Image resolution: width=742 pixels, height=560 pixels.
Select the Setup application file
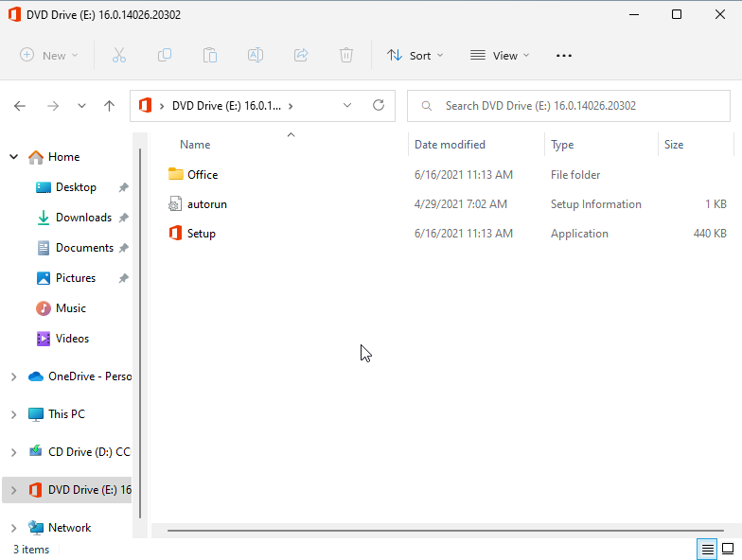(x=201, y=234)
